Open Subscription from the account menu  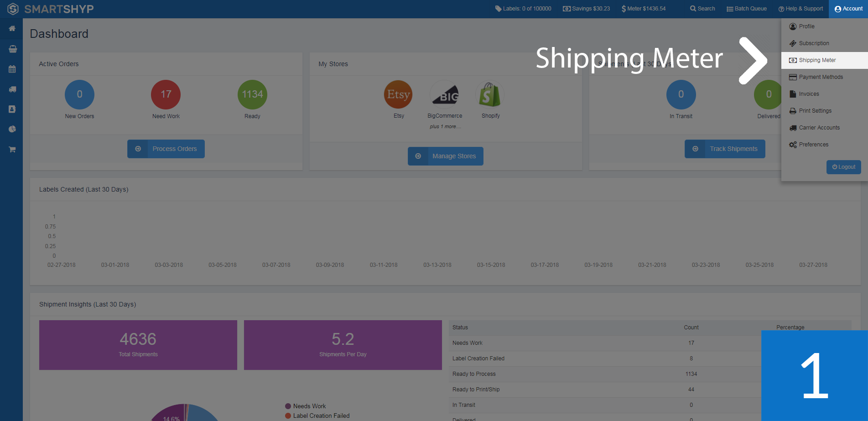(824, 43)
